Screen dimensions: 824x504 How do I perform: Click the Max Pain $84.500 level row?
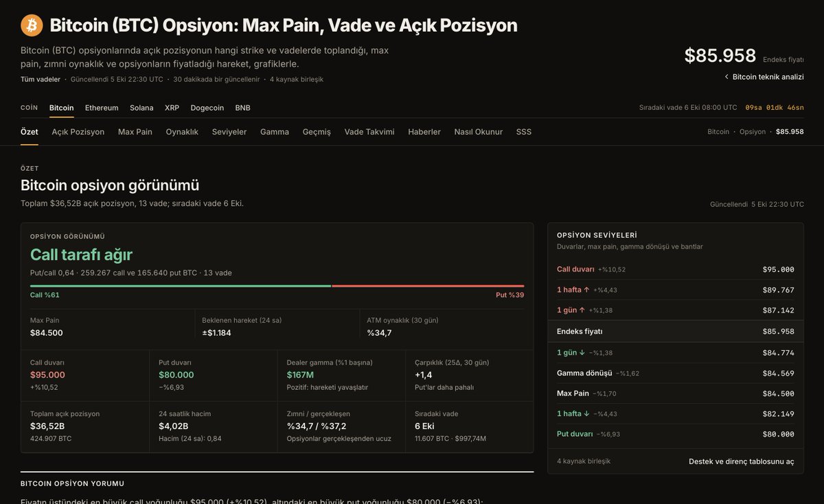(676, 393)
